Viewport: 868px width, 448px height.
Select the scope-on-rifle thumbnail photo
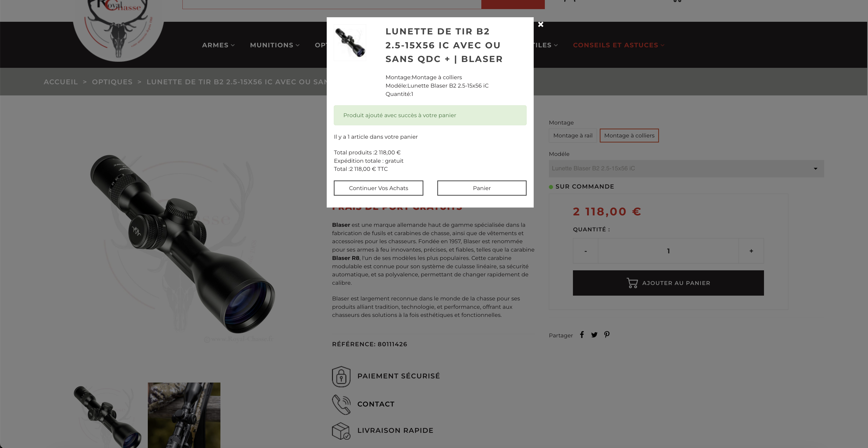point(184,415)
